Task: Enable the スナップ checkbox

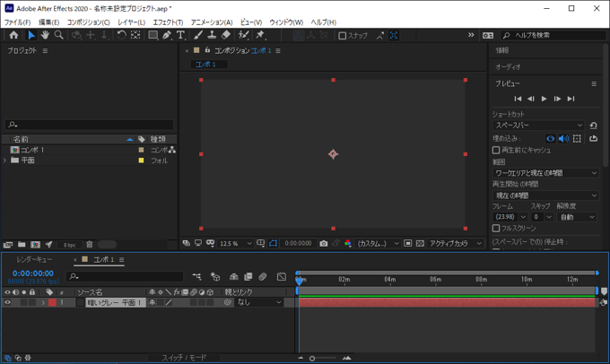Action: coord(343,36)
